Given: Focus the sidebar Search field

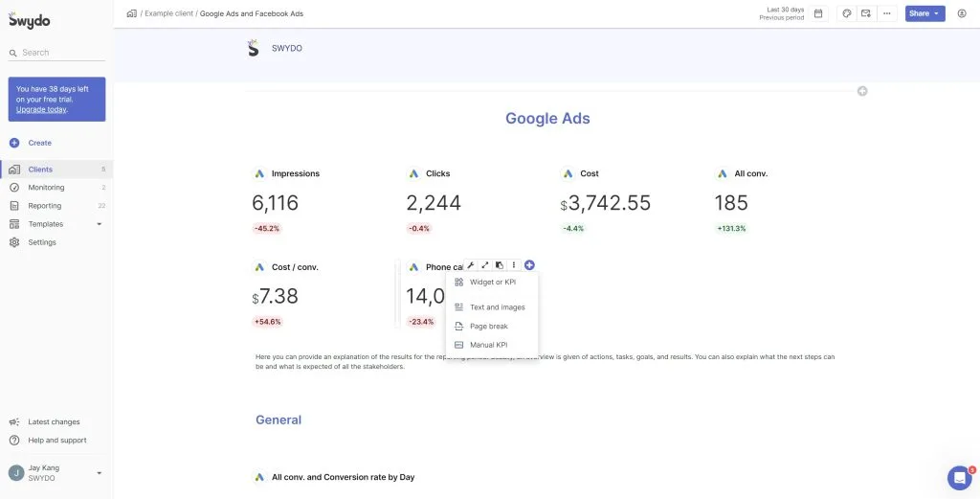Looking at the screenshot, I should click(56, 53).
